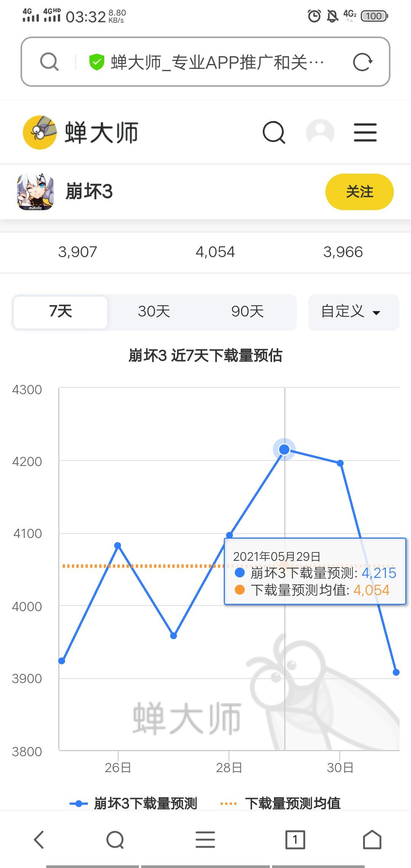Select the 28日 data point on line
The image size is (411, 868).
click(229, 535)
